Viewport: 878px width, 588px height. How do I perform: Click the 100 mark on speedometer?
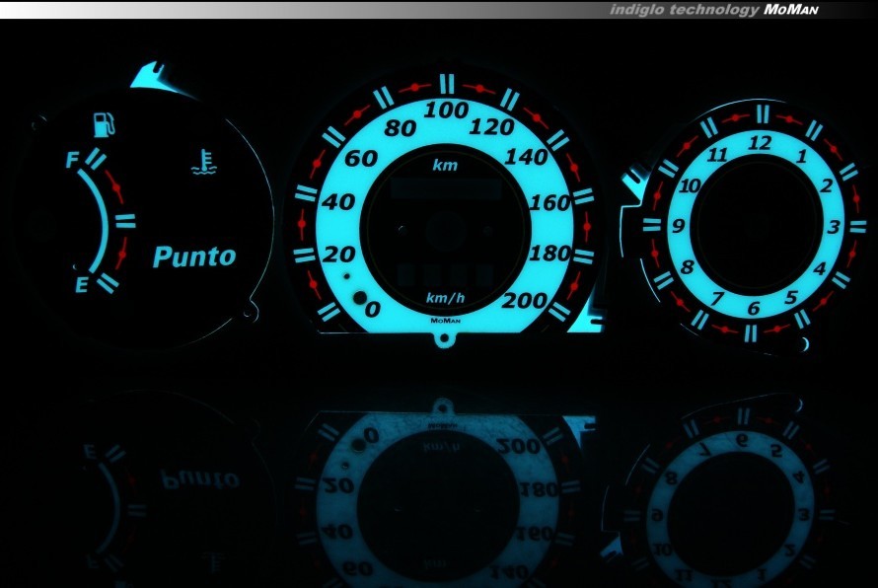pos(446,110)
